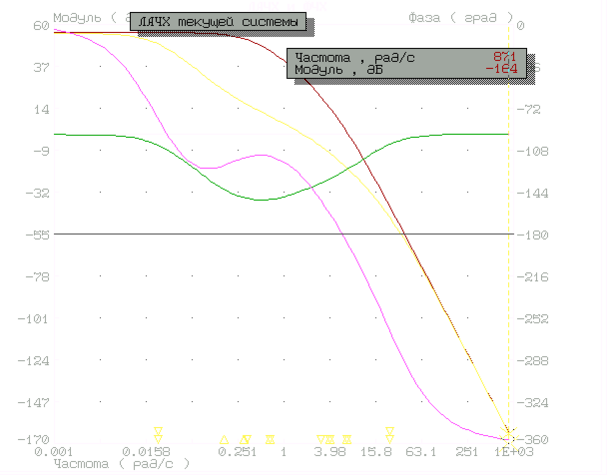Click the frequency tick '1E+03'
607x475 pixels.
click(x=514, y=452)
